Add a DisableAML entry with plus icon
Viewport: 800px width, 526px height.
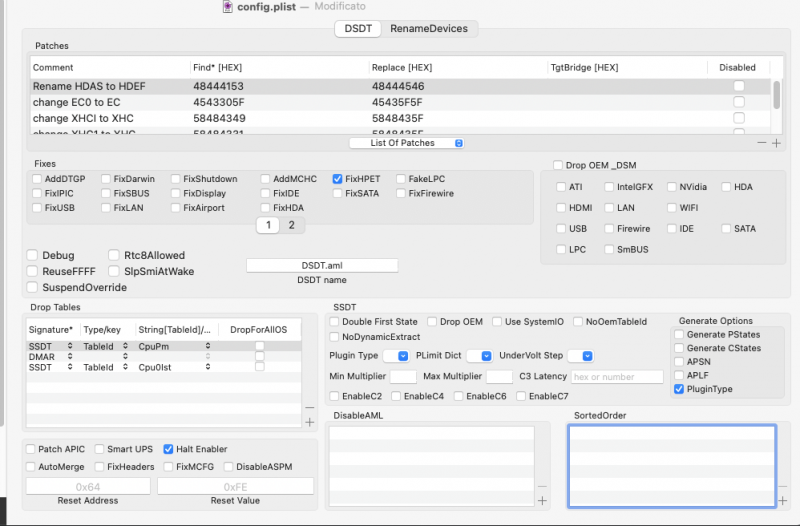[542, 500]
